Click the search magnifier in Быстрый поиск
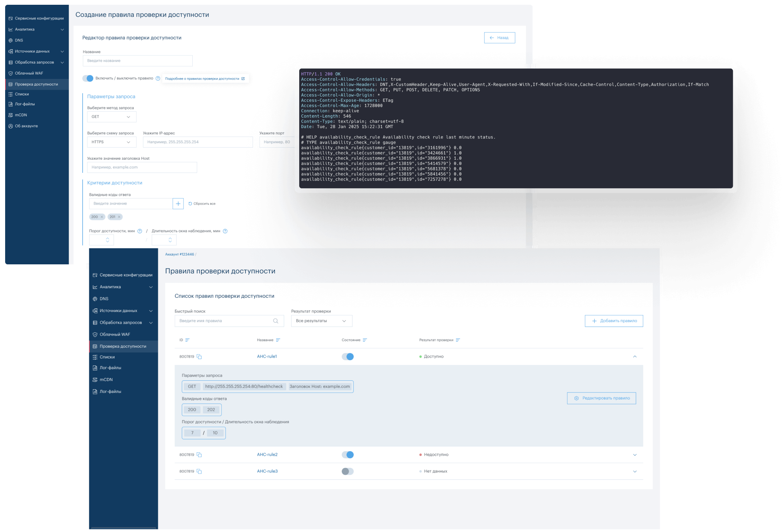782x532 pixels. pyautogui.click(x=276, y=321)
